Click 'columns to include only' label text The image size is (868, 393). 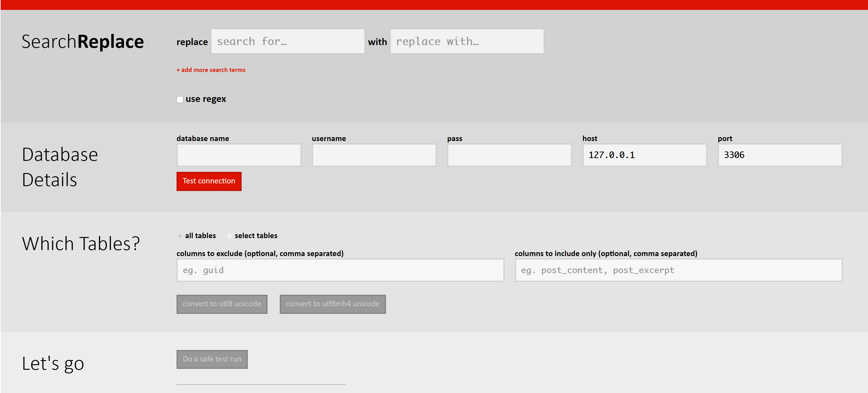[x=556, y=253]
